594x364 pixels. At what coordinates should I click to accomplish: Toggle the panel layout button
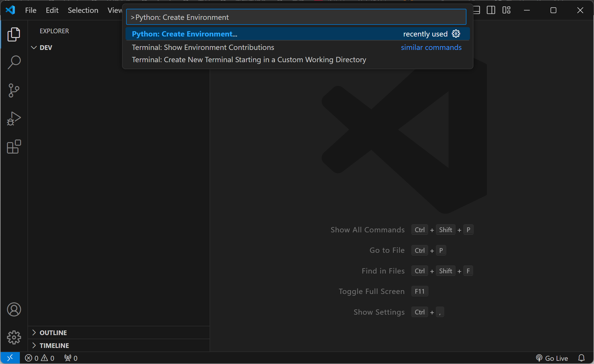click(476, 10)
